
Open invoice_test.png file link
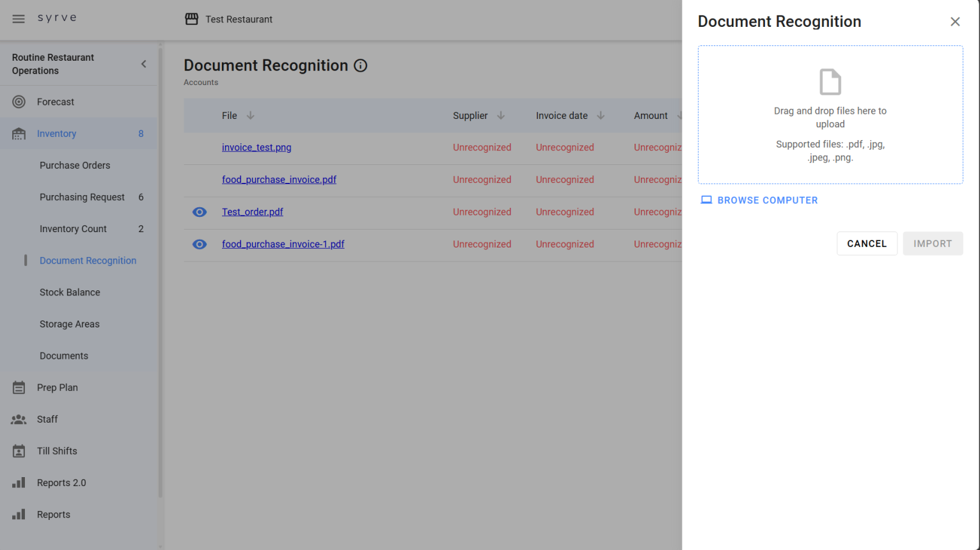pyautogui.click(x=257, y=148)
